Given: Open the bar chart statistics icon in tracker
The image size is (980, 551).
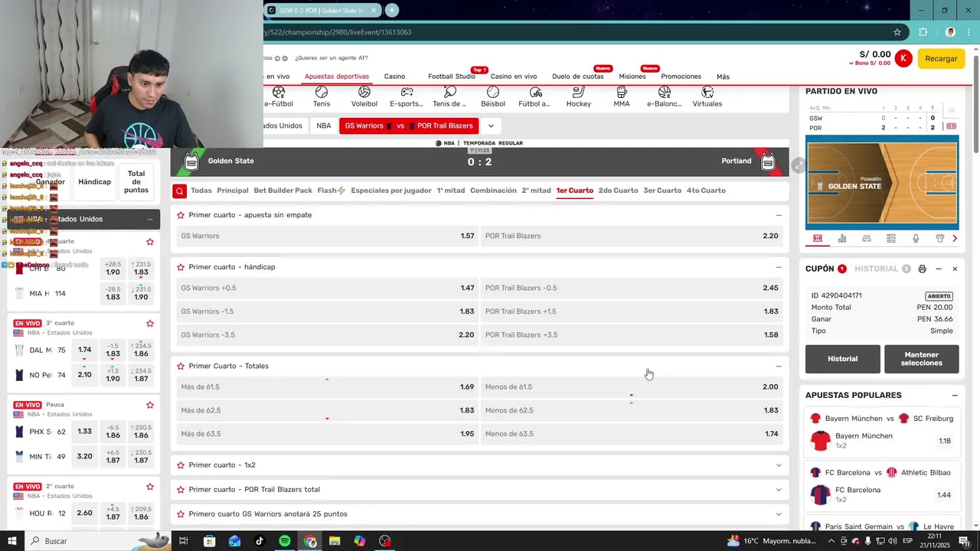Looking at the screenshot, I should [842, 239].
